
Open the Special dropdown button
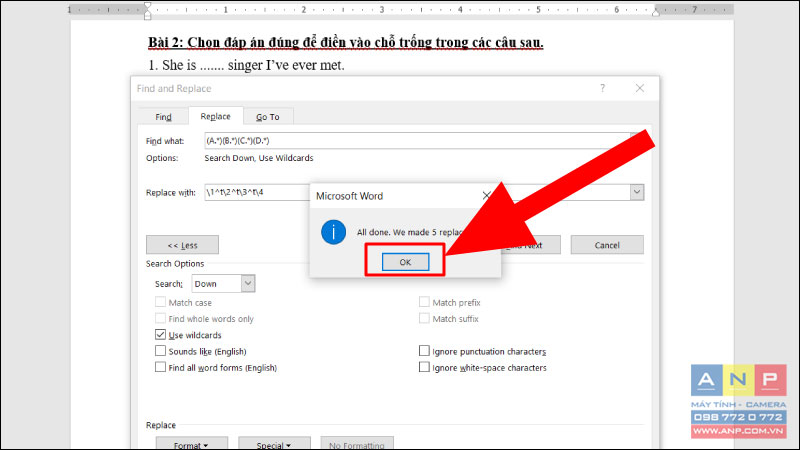(x=274, y=444)
